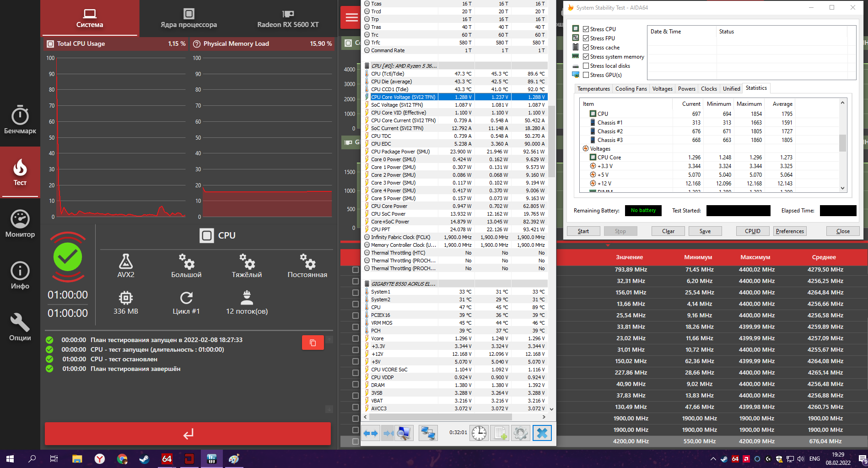Click the OCCT red hamburger menu button
Viewport: 868px width, 468px height.
pyautogui.click(x=351, y=17)
